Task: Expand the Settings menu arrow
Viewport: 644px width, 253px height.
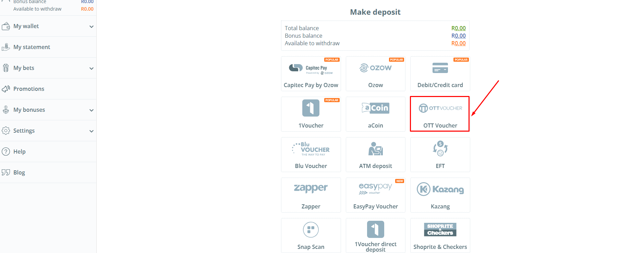Action: (91, 131)
